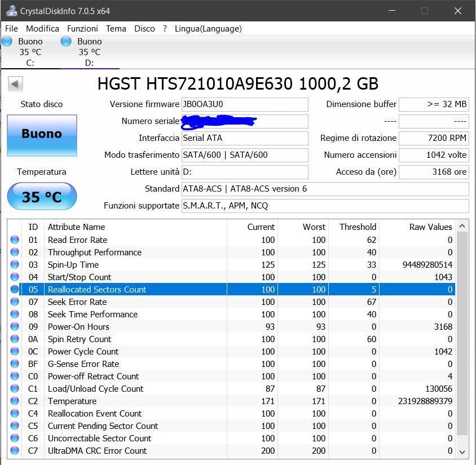Viewport: 476px width, 465px height.
Task: Click the raw value 94489280514
Action: [427, 265]
